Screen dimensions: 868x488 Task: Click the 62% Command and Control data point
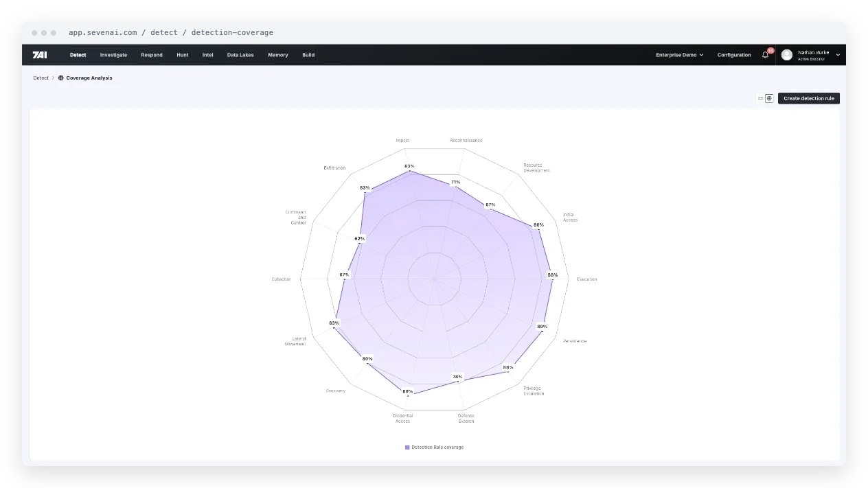click(x=360, y=239)
